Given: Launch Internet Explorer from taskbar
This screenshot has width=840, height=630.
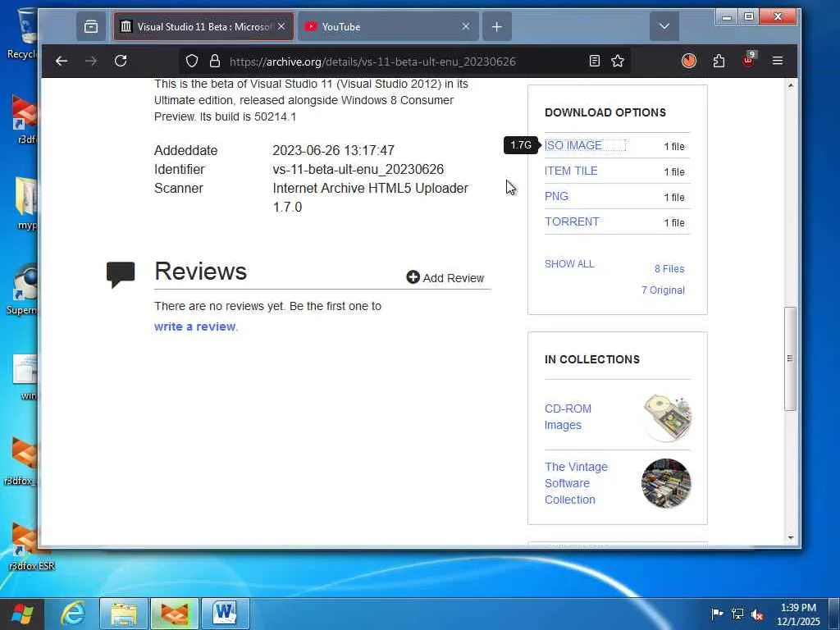Looking at the screenshot, I should point(72,614).
